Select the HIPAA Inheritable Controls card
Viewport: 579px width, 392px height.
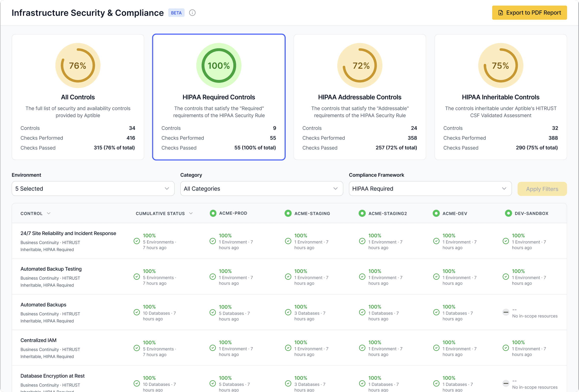[501, 97]
